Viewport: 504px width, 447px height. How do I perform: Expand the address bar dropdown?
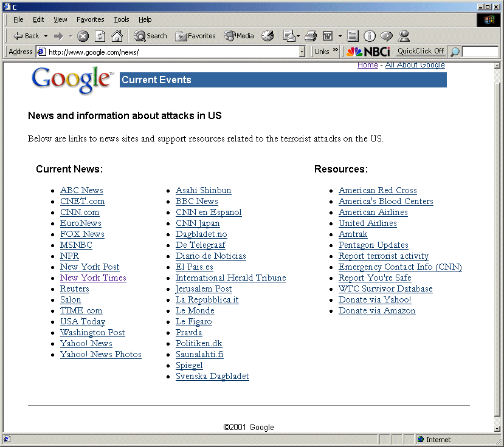302,52
